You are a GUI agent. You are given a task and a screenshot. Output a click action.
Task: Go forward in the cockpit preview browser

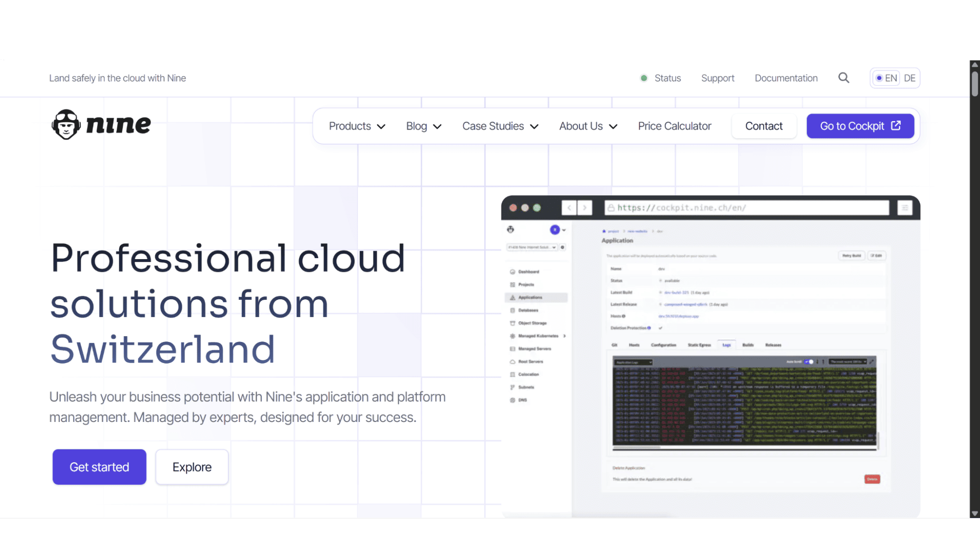pos(585,208)
